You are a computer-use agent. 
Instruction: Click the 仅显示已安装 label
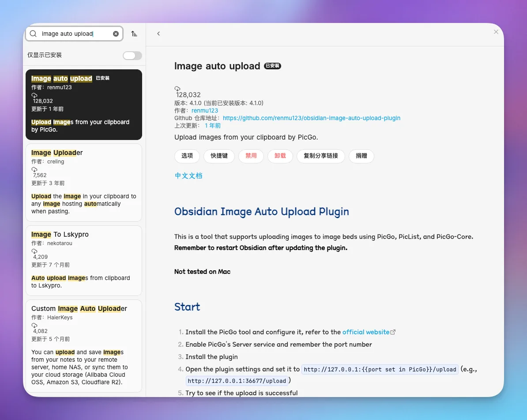coord(45,55)
